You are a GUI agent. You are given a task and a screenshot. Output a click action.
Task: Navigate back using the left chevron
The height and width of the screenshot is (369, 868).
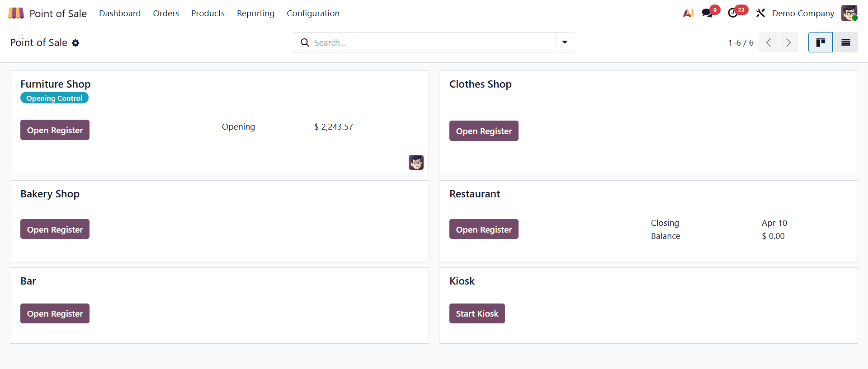coord(769,42)
